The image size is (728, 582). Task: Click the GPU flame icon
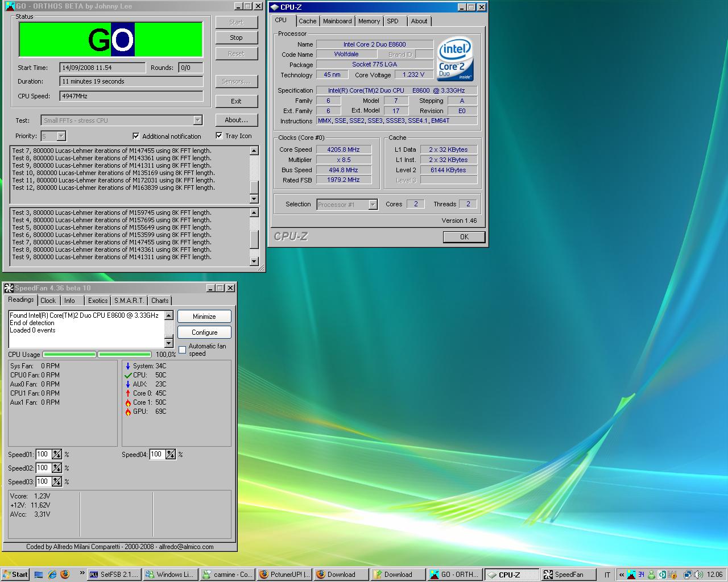tap(128, 411)
